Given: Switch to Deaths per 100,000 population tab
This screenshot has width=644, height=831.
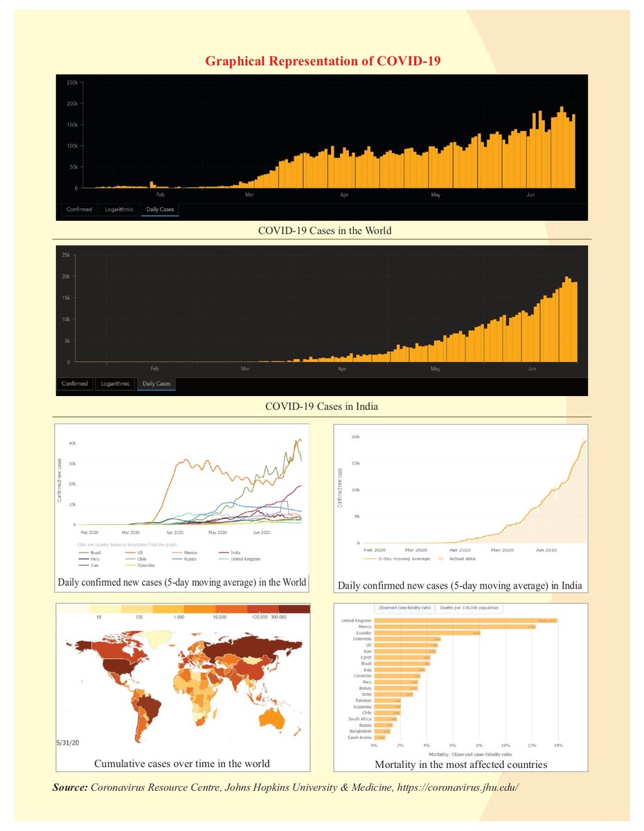Looking at the screenshot, I should [x=469, y=607].
